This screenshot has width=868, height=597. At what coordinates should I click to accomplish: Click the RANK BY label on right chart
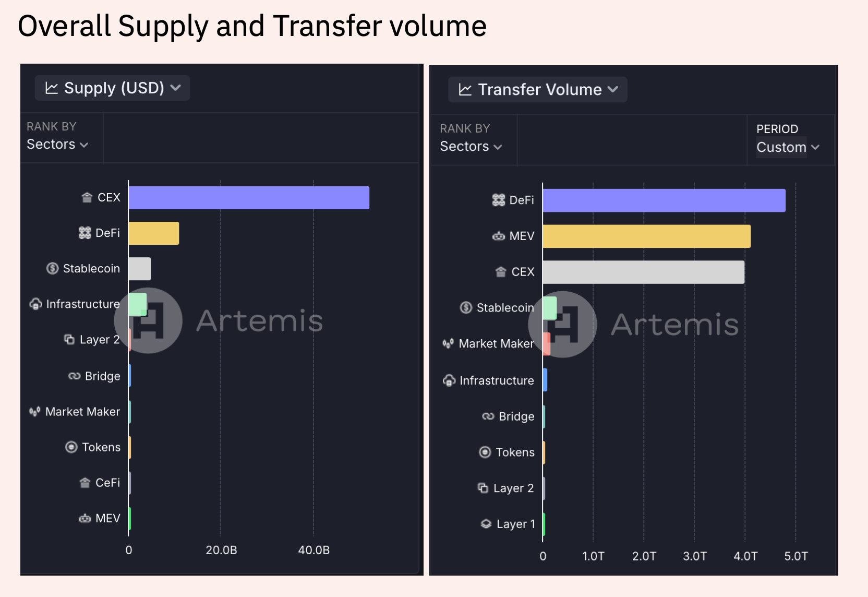pyautogui.click(x=465, y=128)
